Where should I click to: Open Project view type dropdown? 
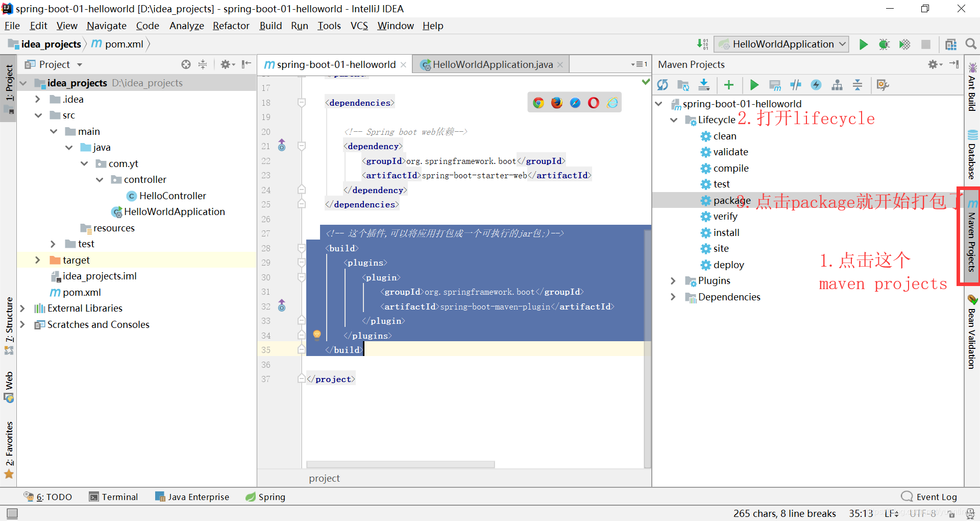point(80,65)
